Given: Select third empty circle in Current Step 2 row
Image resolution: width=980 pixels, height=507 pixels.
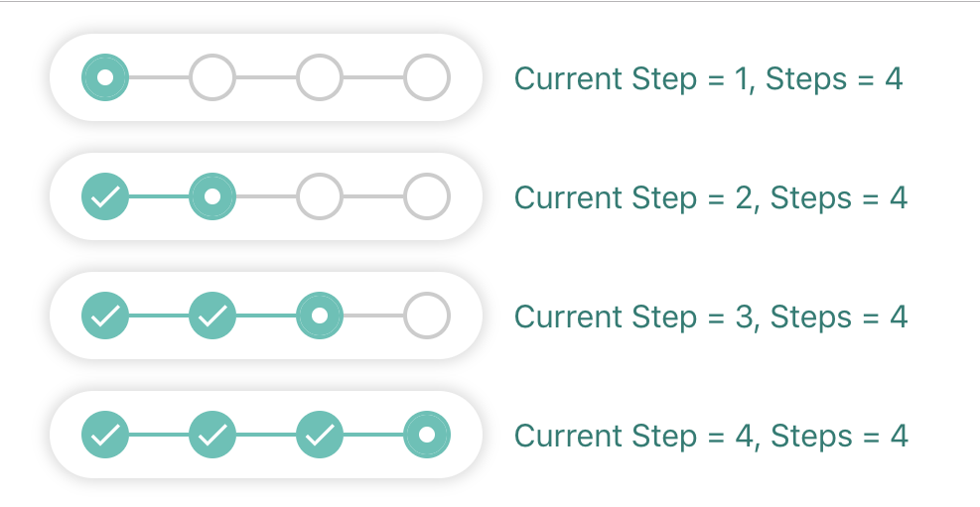Looking at the screenshot, I should [320, 196].
